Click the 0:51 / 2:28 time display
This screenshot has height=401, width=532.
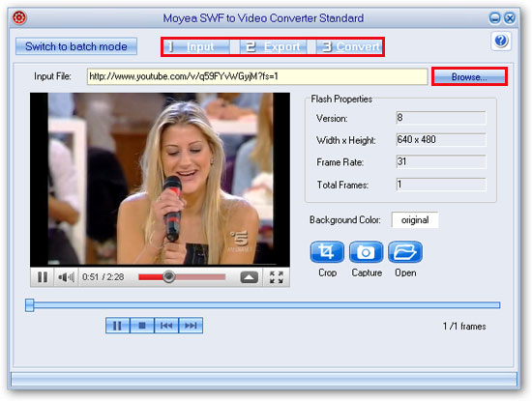pyautogui.click(x=103, y=277)
